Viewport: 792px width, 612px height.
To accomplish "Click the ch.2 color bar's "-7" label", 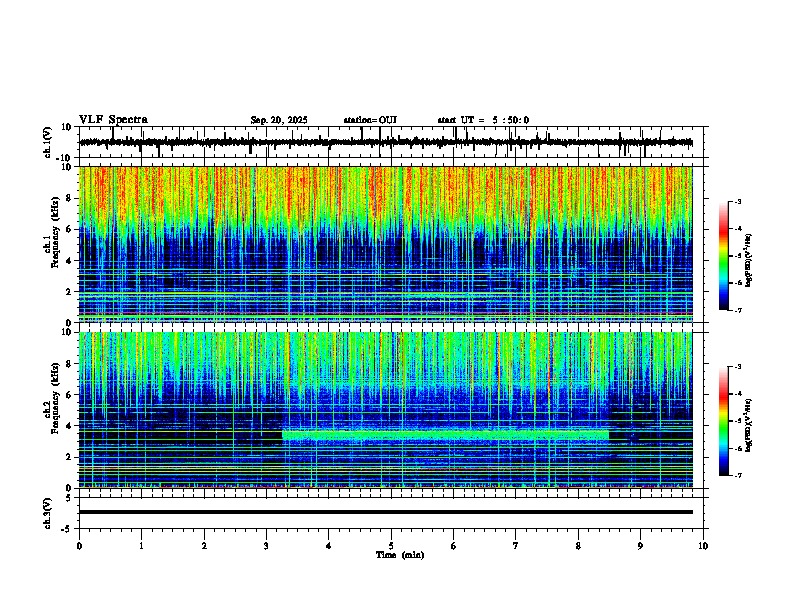I will pyautogui.click(x=737, y=476).
